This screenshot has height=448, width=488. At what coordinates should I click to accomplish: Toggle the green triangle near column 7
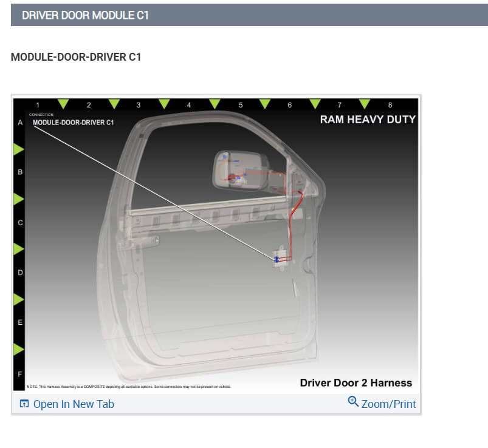[365, 103]
